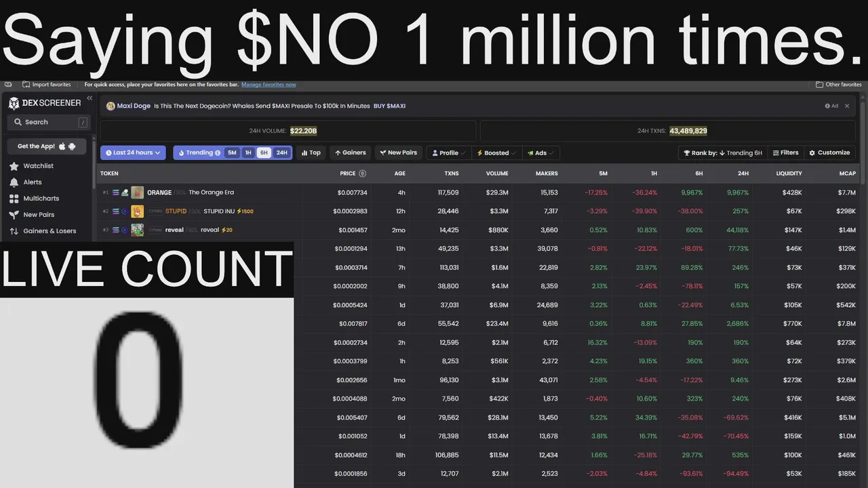Toggle the Profile filter

pos(448,153)
